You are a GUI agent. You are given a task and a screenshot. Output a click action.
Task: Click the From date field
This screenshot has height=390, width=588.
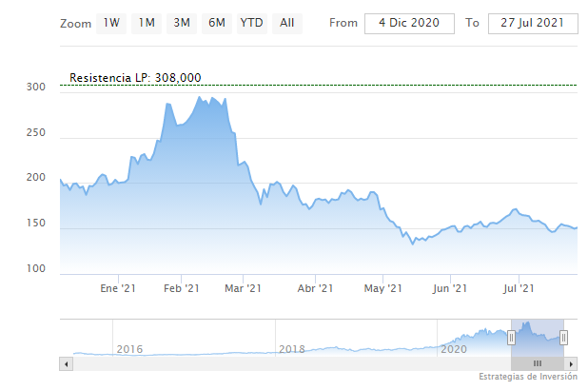click(409, 23)
